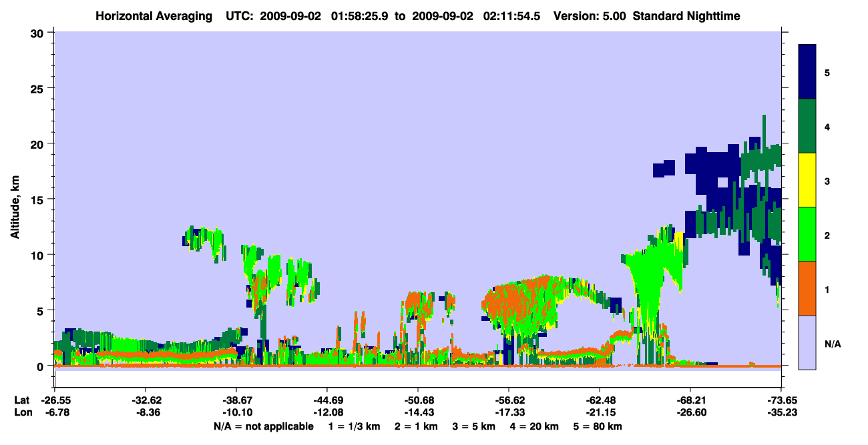868x445 pixels.
Task: Click latitude value -62.48
Action: pos(600,400)
